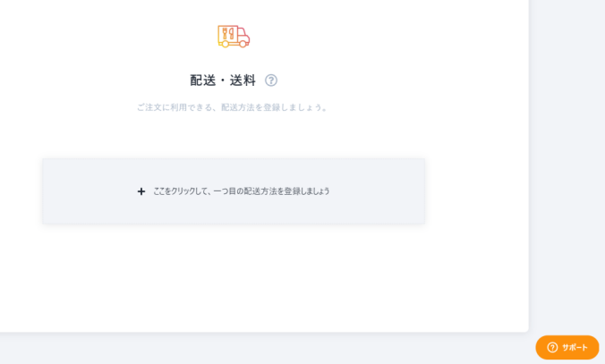Viewport: 605px width, 364px height.
Task: Click the 送料 word in heading
Action: (243, 80)
